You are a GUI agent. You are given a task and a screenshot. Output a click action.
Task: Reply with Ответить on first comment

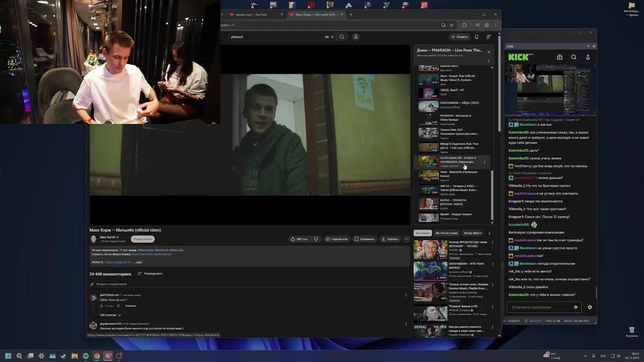click(x=131, y=306)
